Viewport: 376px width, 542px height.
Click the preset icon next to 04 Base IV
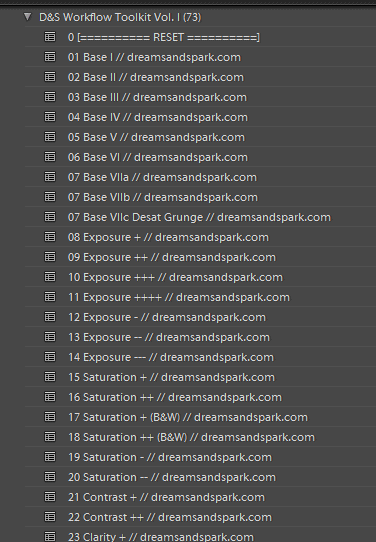[x=50, y=117]
